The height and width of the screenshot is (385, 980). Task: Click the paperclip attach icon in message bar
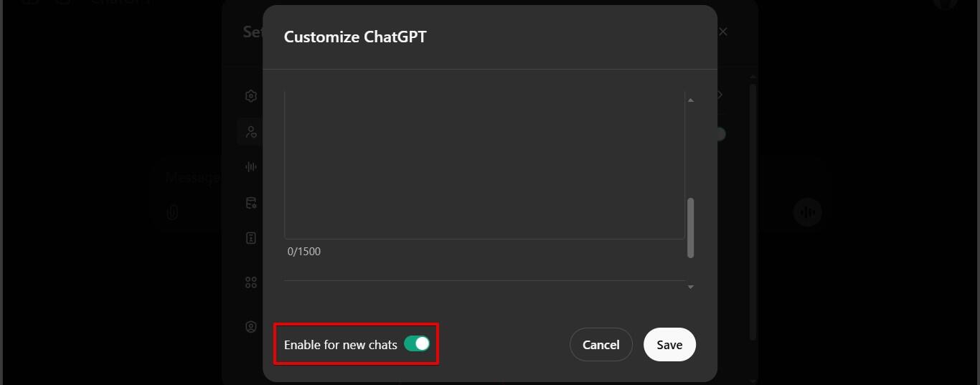coord(172,212)
